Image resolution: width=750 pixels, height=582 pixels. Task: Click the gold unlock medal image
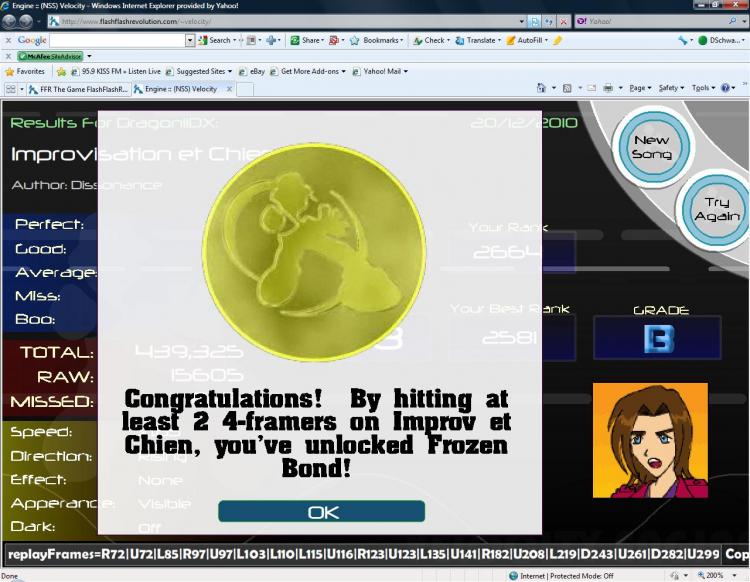pos(314,252)
